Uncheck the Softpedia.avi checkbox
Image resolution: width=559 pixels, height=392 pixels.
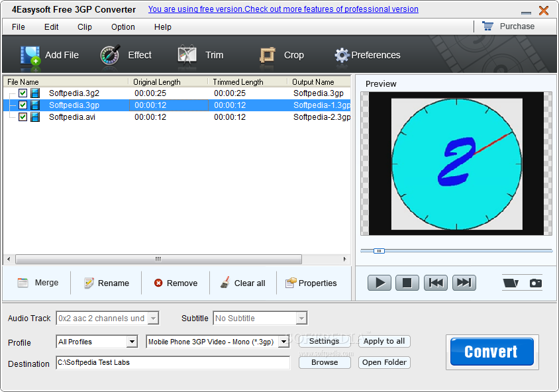(x=23, y=117)
